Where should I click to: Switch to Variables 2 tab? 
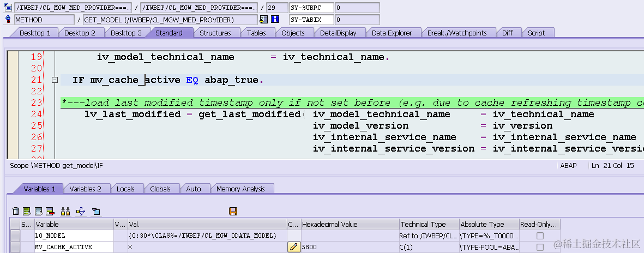click(86, 189)
